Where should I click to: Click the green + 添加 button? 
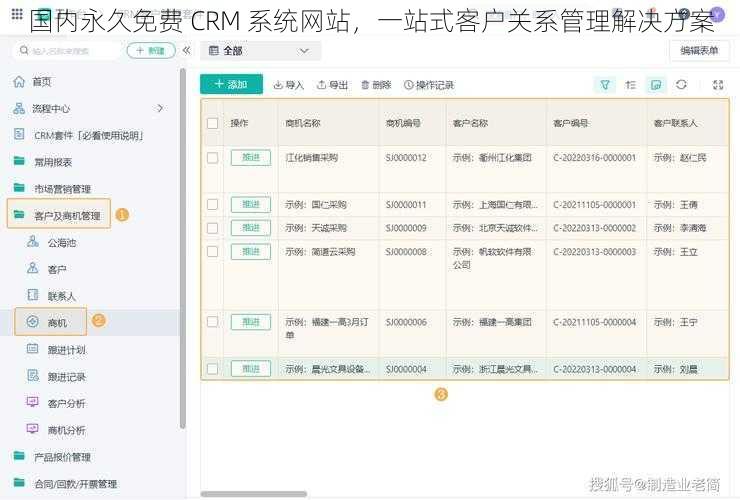tap(231, 85)
